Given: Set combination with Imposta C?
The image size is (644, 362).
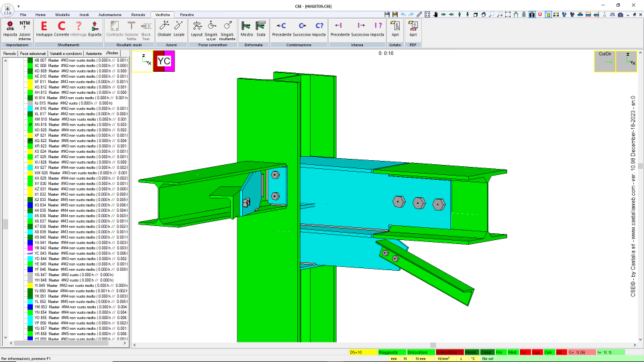Looking at the screenshot, I should (319, 29).
